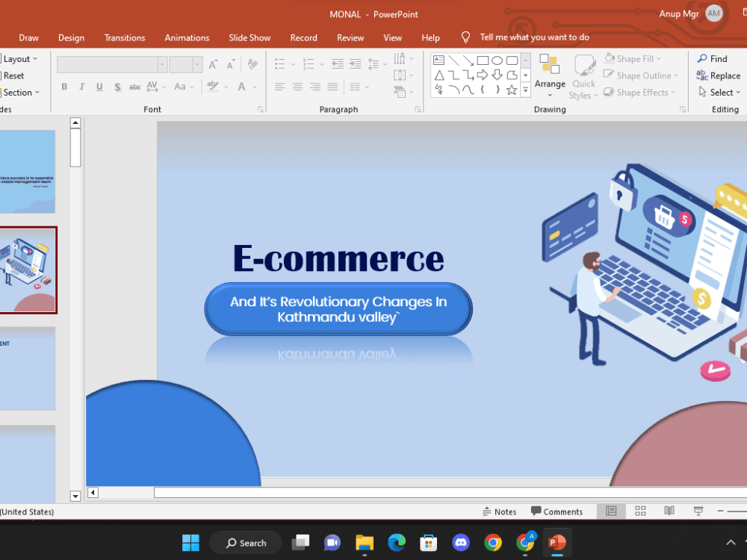Select the Right Arrow shape

coord(483,75)
